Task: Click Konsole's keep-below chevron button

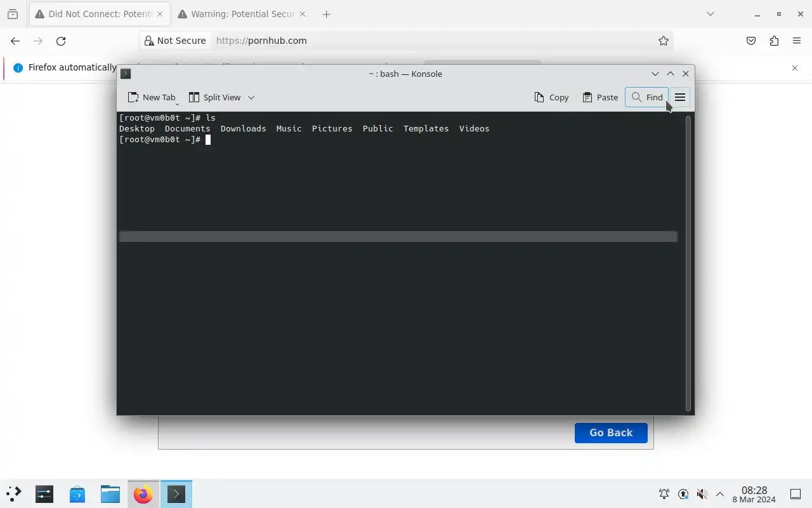Action: click(x=655, y=74)
